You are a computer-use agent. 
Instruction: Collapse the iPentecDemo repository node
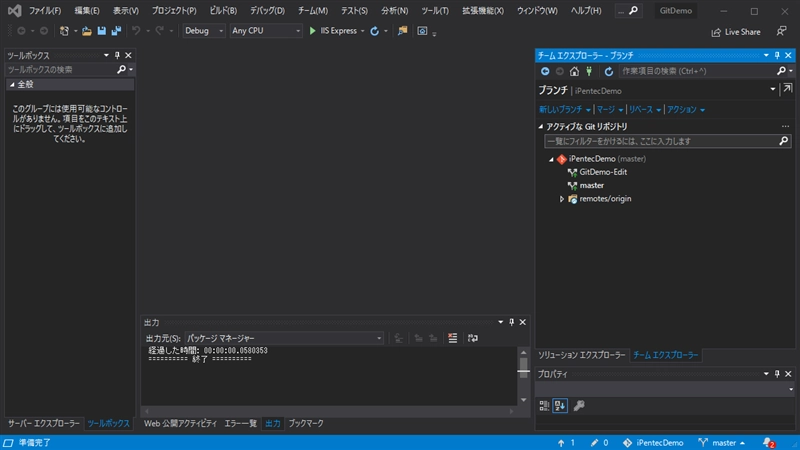[x=551, y=159]
